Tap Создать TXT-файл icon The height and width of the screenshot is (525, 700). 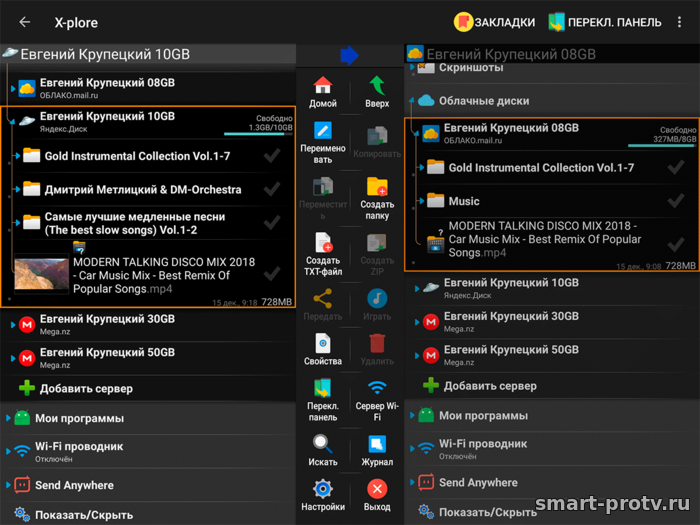[x=322, y=244]
